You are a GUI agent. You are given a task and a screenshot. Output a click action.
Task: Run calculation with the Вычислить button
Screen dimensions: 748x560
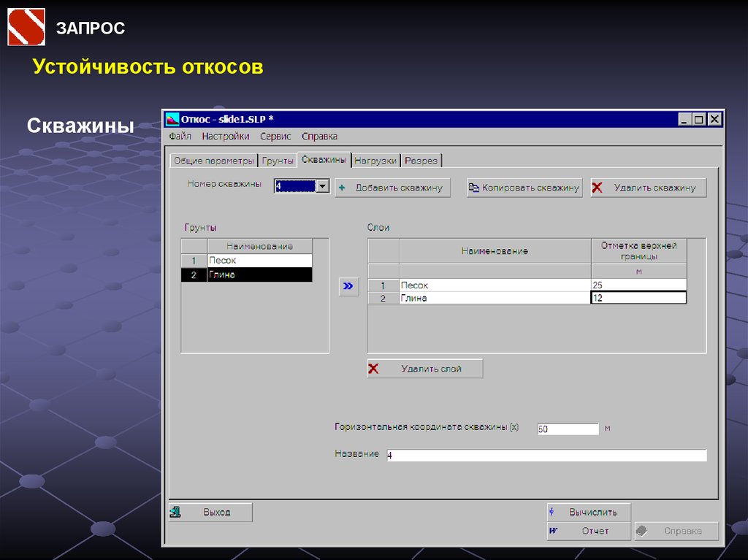click(x=589, y=512)
